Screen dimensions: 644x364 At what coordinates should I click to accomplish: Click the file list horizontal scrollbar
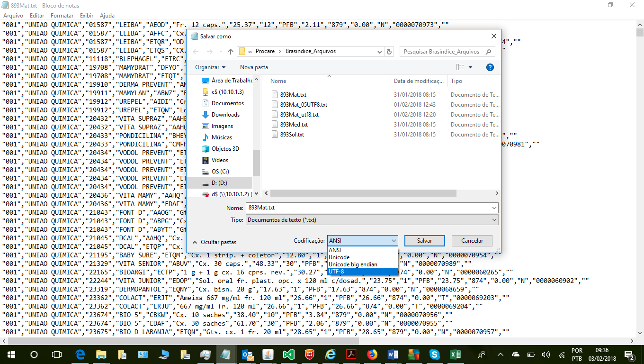pos(363,193)
